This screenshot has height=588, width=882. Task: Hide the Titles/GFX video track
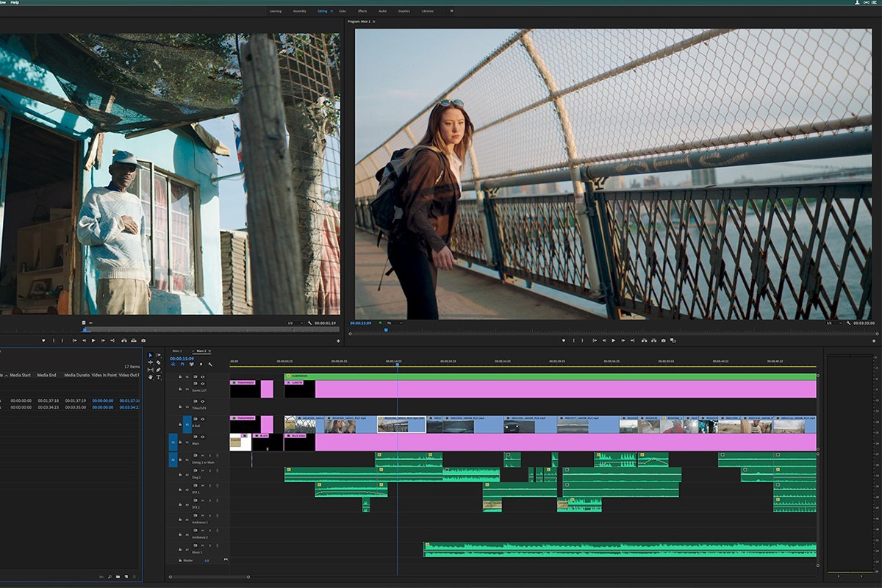pos(203,401)
